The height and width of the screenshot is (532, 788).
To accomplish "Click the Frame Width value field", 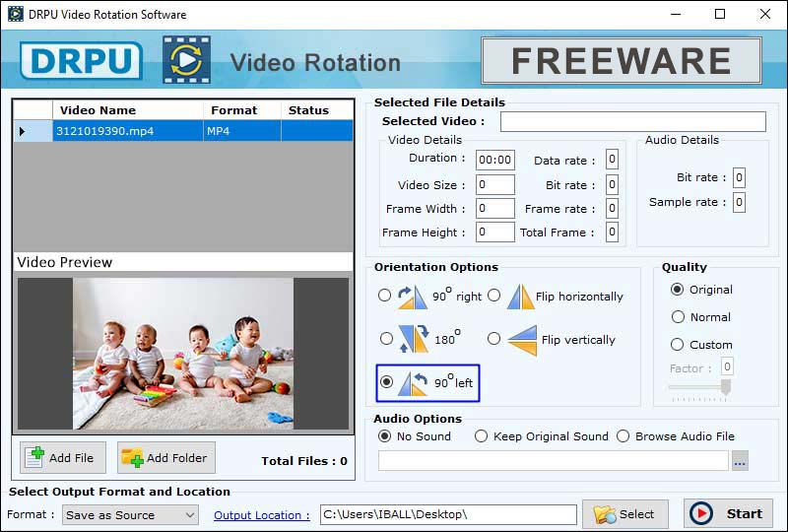I will pos(495,208).
